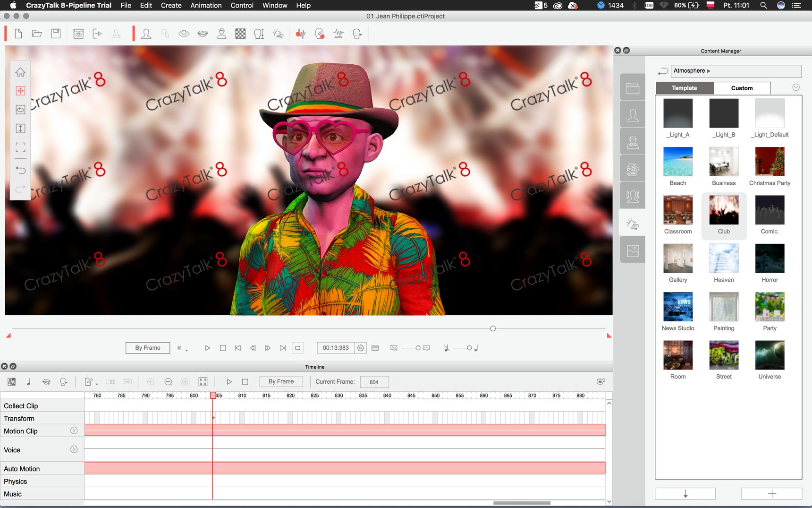
Task: Expand the Voice track arrow
Action: (74, 449)
